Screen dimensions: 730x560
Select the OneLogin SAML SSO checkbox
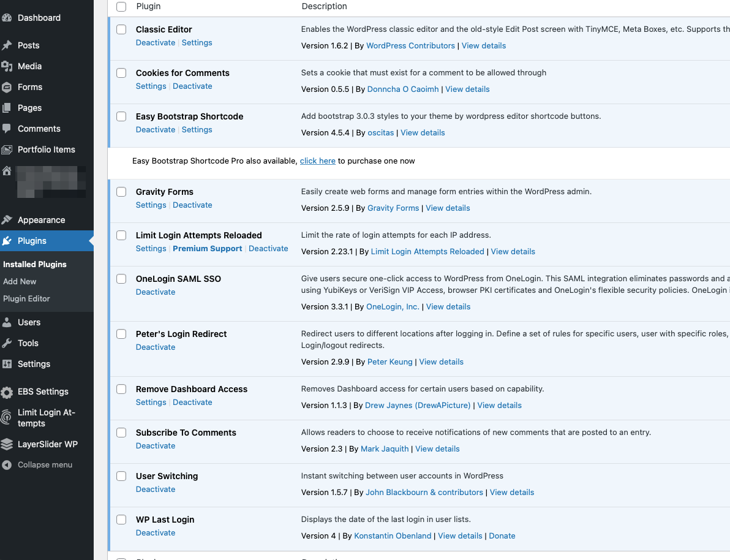(x=121, y=279)
